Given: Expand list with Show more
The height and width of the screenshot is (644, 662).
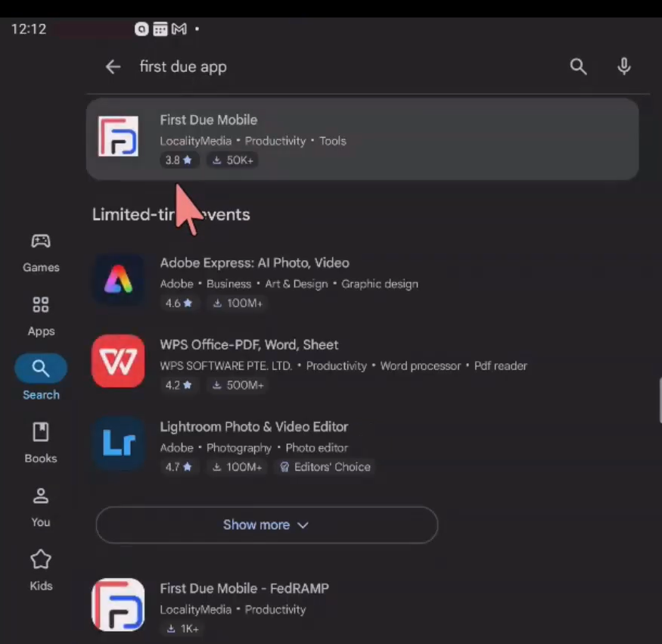Looking at the screenshot, I should 267,525.
